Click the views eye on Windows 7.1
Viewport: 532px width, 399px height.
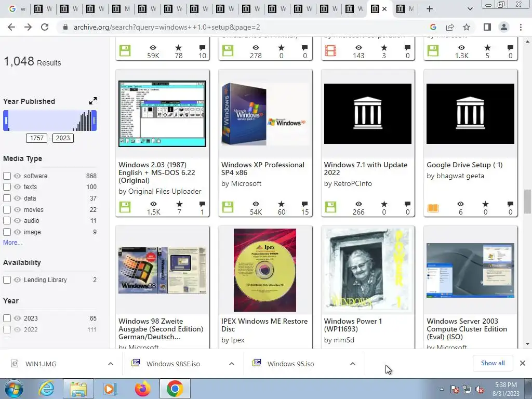[358, 204]
